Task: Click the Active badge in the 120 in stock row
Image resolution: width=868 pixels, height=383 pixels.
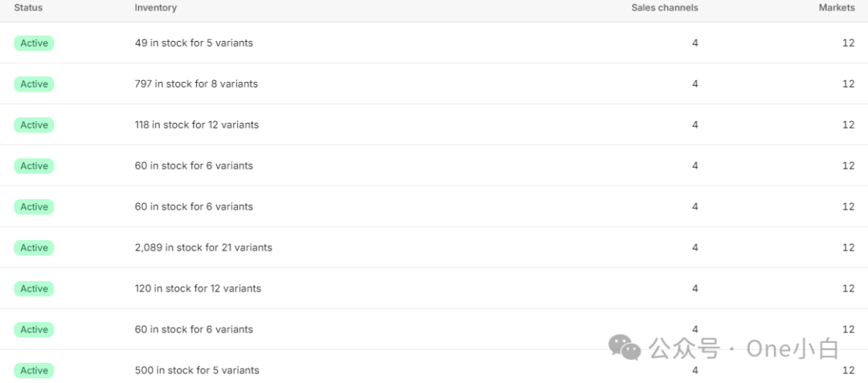Action: point(34,289)
